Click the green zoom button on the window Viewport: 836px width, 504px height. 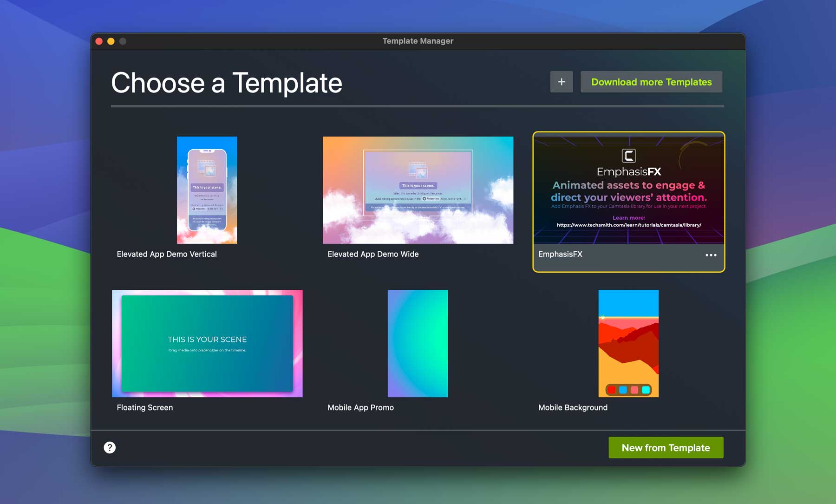(122, 41)
